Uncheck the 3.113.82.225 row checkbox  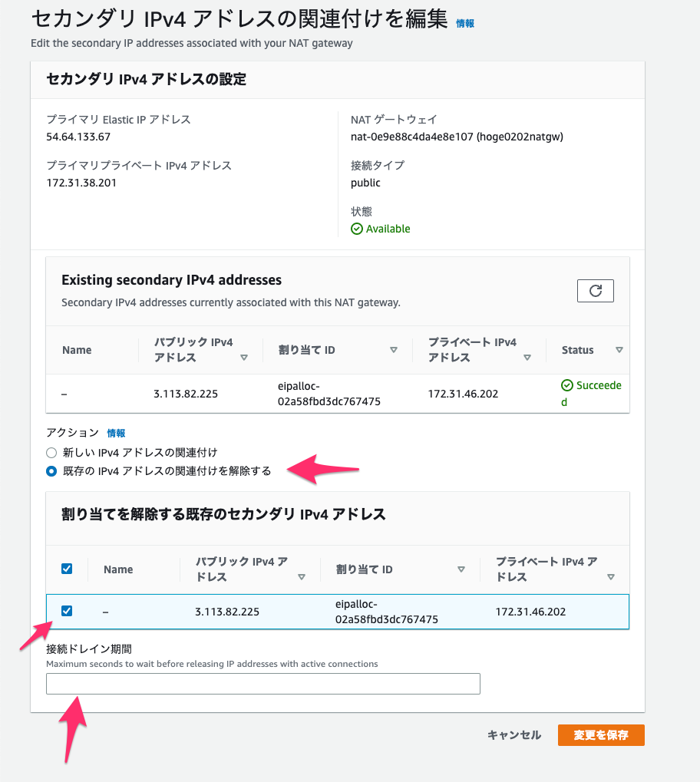click(x=67, y=611)
